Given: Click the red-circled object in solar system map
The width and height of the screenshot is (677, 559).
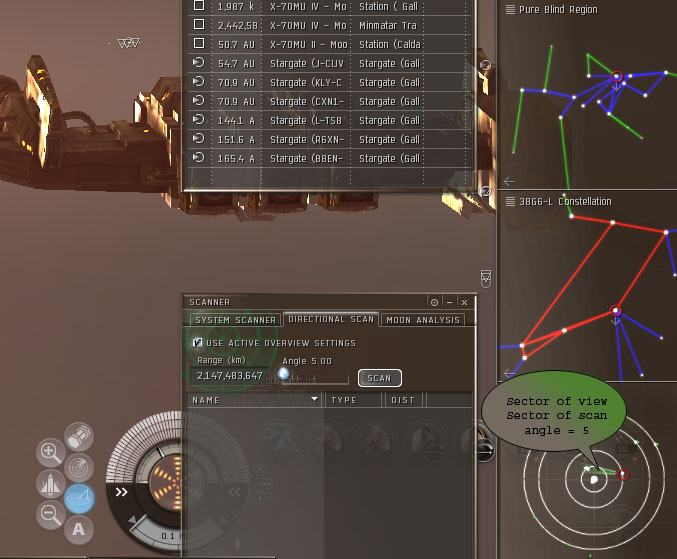Looking at the screenshot, I should pos(623,474).
